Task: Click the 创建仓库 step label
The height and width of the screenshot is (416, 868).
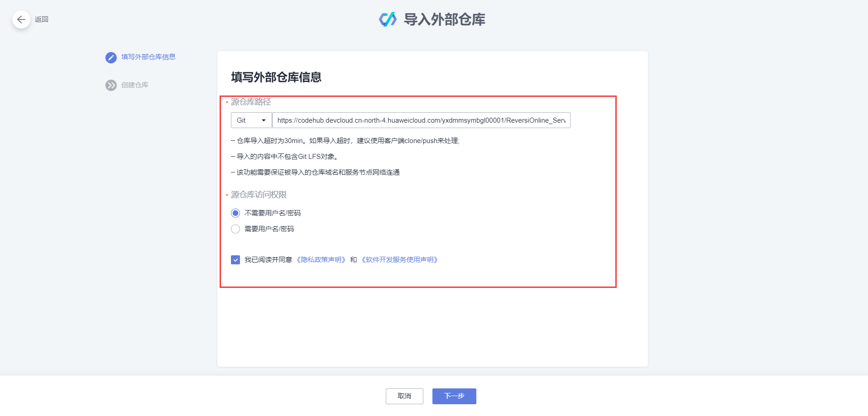Action: click(x=136, y=85)
